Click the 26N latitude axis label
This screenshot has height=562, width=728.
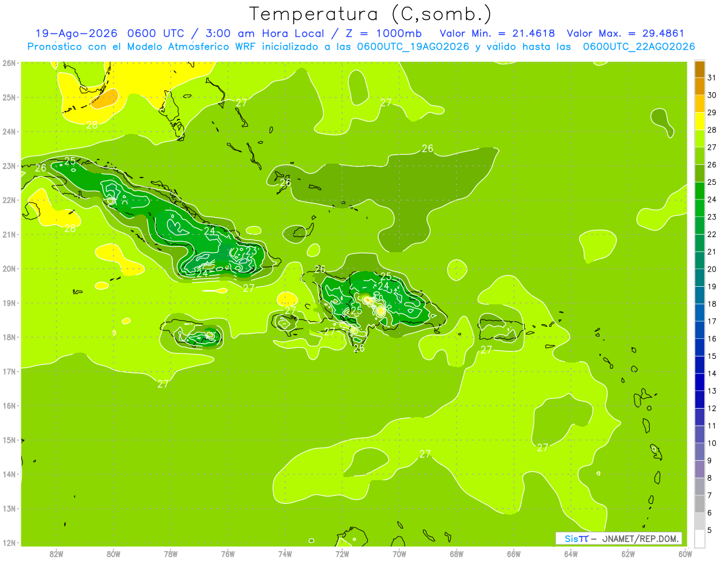click(9, 63)
